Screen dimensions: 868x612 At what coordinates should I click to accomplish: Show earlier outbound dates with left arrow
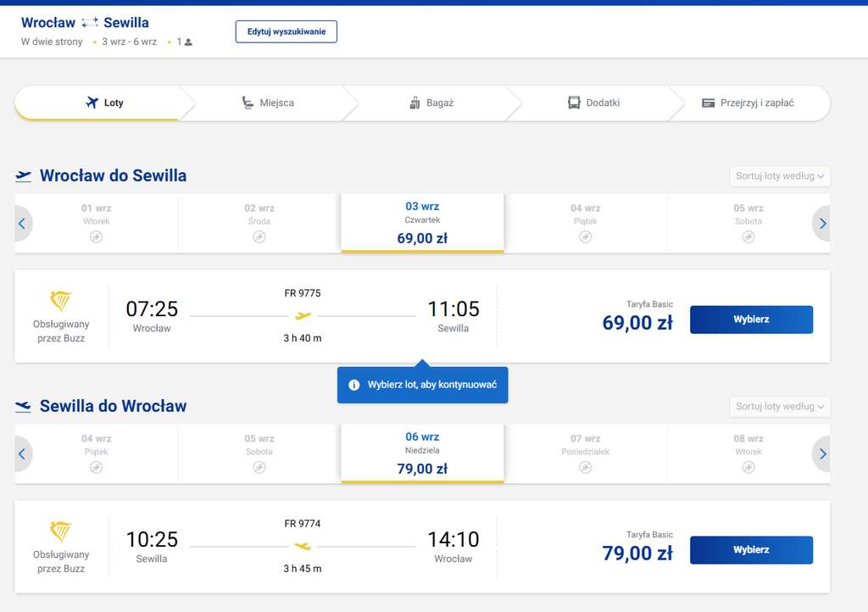(x=22, y=224)
